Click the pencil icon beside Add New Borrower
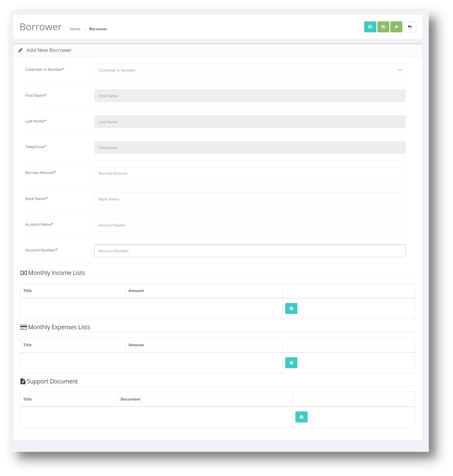This screenshot has width=453, height=476. [20, 50]
